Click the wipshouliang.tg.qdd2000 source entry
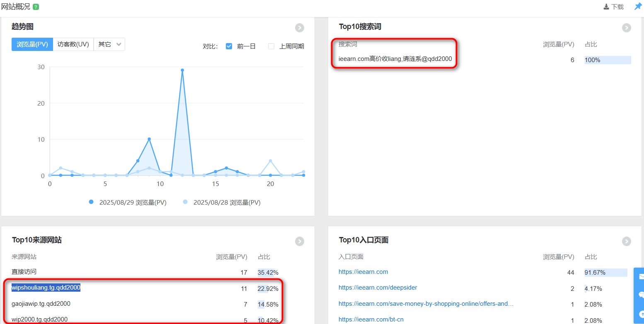Viewport: 644px width, 324px height. 46,288
